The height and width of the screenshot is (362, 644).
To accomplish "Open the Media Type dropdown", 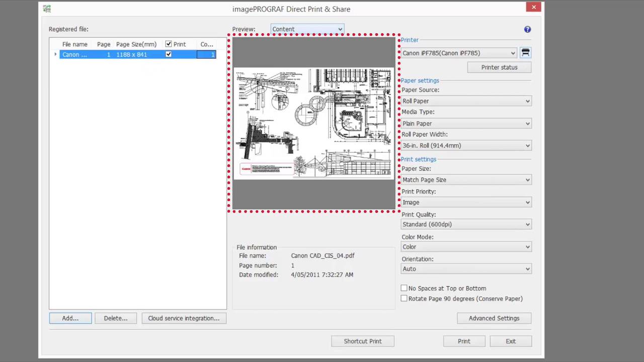I will pyautogui.click(x=466, y=123).
